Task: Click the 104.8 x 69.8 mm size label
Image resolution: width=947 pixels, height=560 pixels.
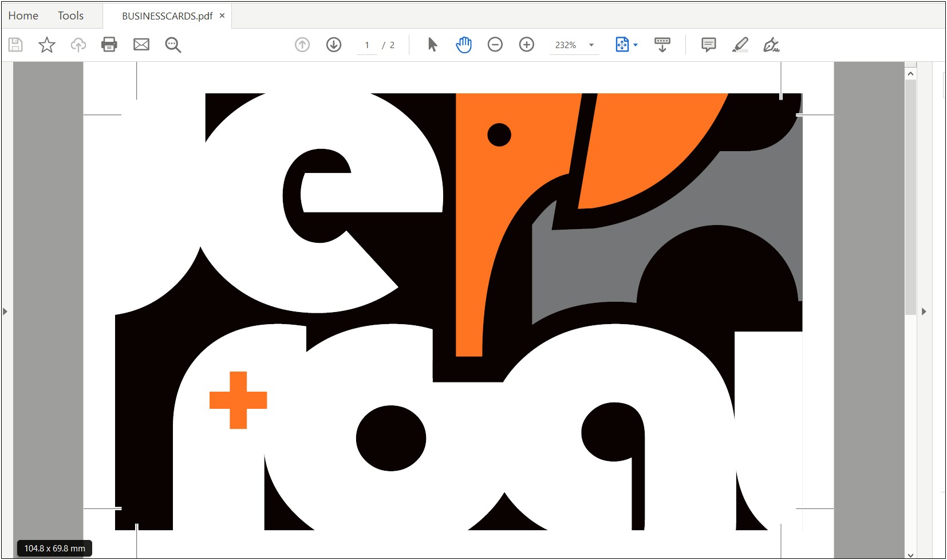Action: (x=54, y=549)
